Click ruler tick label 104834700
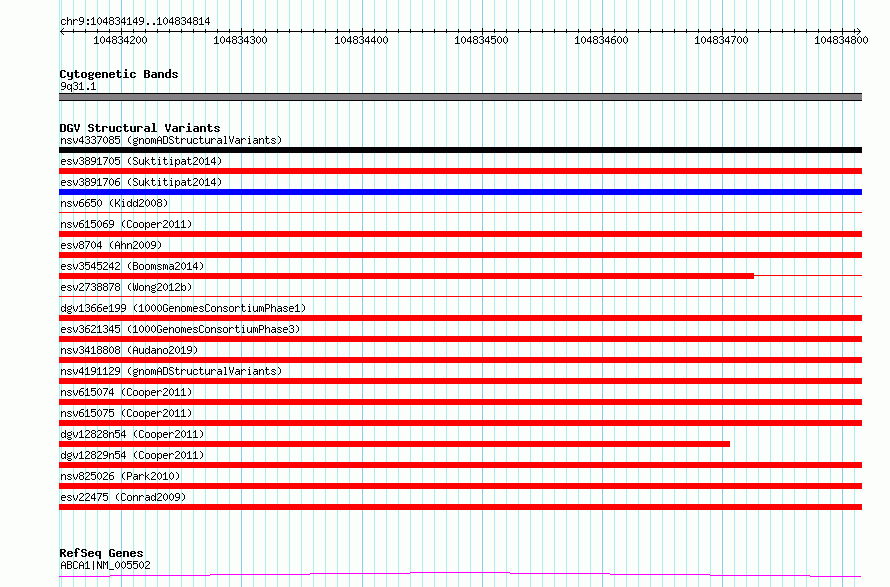Screen dimensions: 890x587 (x=721, y=40)
